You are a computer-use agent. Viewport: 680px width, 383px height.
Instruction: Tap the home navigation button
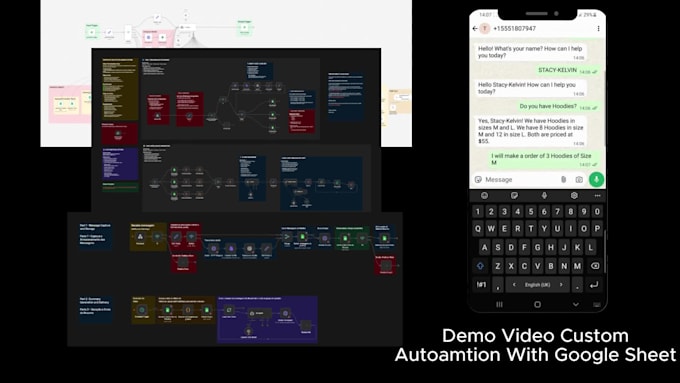point(538,304)
